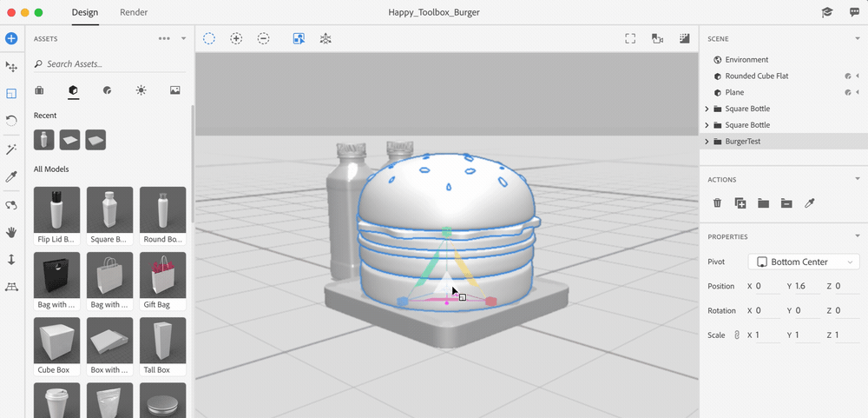The image size is (868, 418).
Task: Open the camera bookmarks icon
Action: (x=657, y=38)
